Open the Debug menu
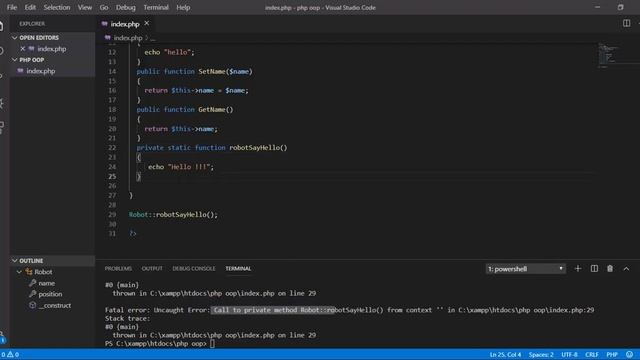Viewport: 640px width, 360px height. click(125, 7)
